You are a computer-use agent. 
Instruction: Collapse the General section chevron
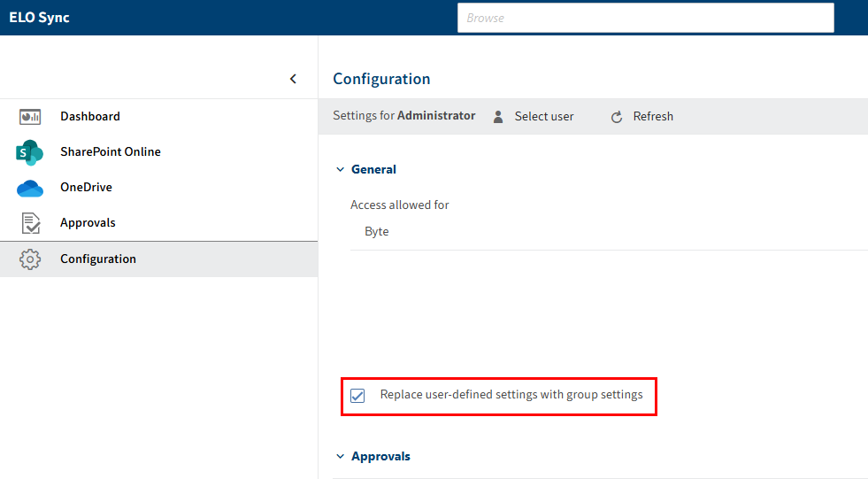click(x=340, y=169)
